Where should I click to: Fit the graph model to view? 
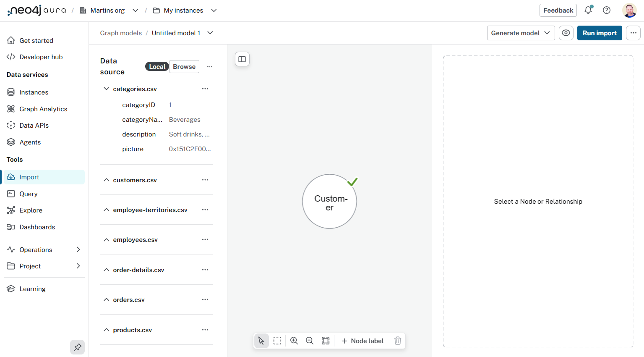pos(326,341)
